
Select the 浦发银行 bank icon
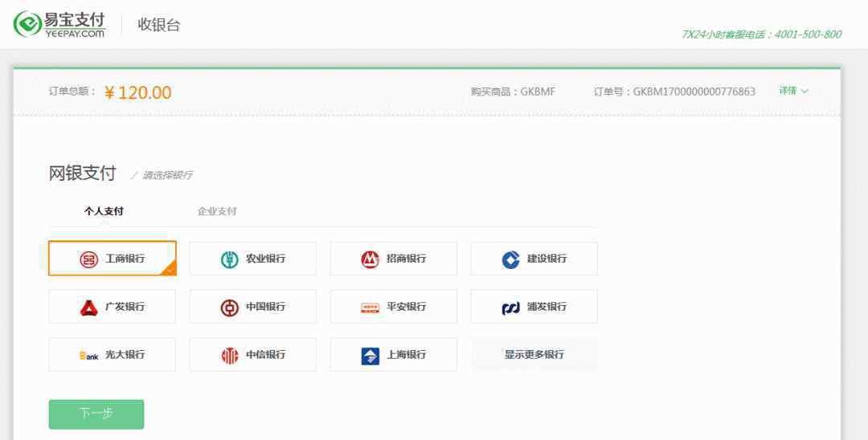tap(510, 308)
